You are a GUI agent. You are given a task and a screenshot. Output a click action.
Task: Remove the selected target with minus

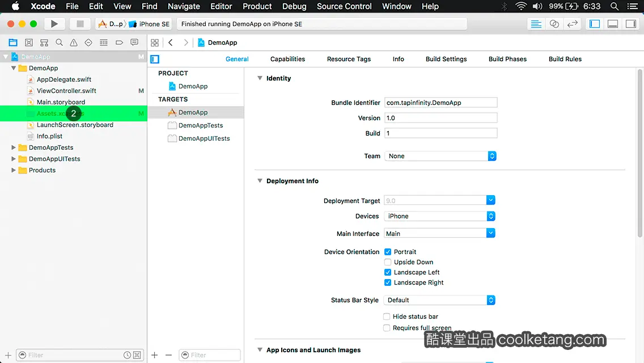pos(168,355)
